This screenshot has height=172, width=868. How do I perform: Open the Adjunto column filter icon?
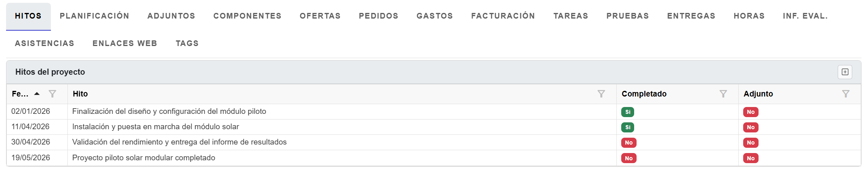[845, 94]
